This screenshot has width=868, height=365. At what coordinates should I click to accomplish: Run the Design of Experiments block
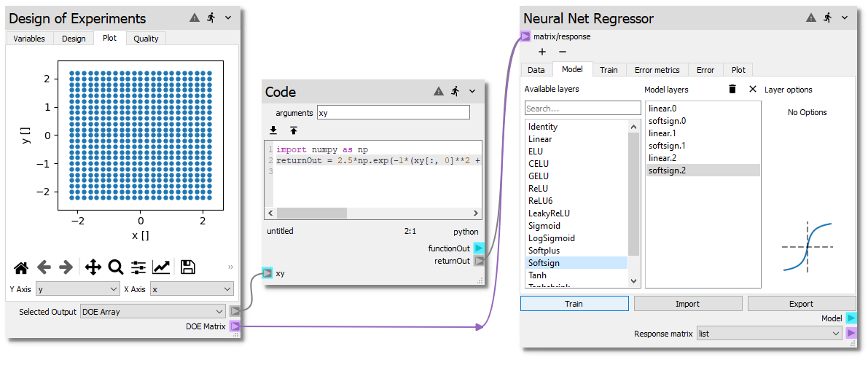click(x=211, y=18)
